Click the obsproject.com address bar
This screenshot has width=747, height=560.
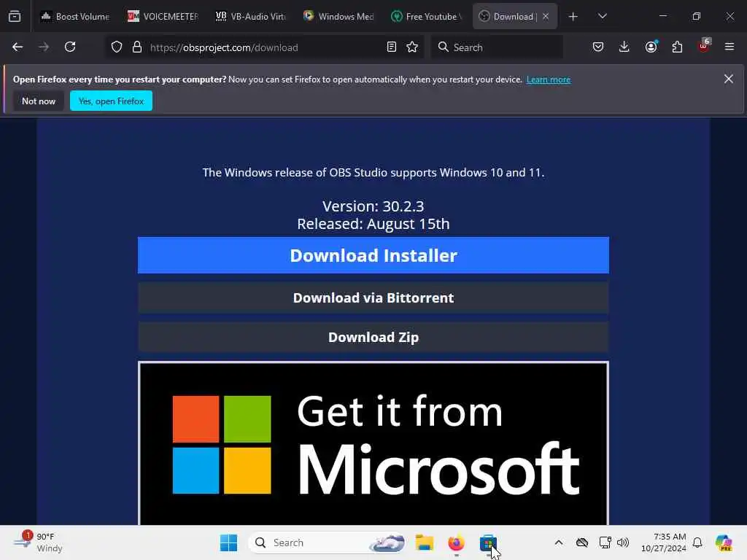click(265, 47)
